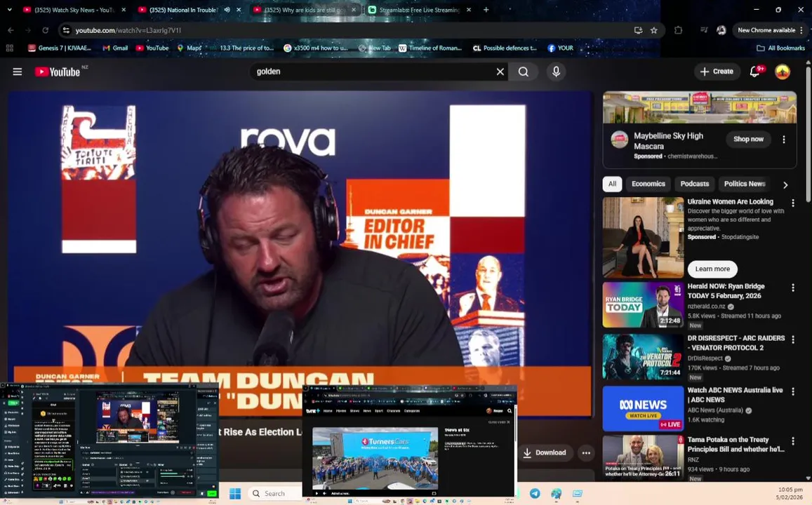Click the YouTube search magnifier button
The height and width of the screenshot is (505, 812).
point(524,72)
